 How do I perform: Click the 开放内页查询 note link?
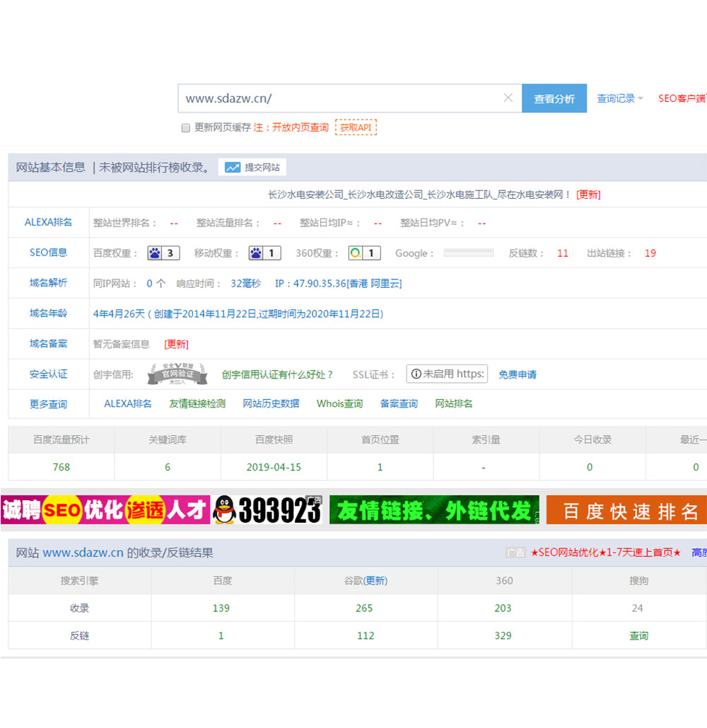[x=300, y=127]
